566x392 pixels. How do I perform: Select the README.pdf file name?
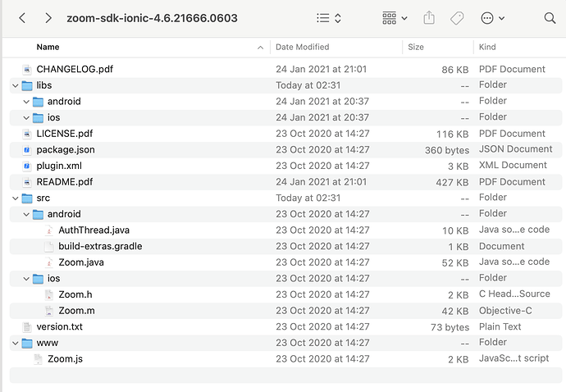point(65,181)
